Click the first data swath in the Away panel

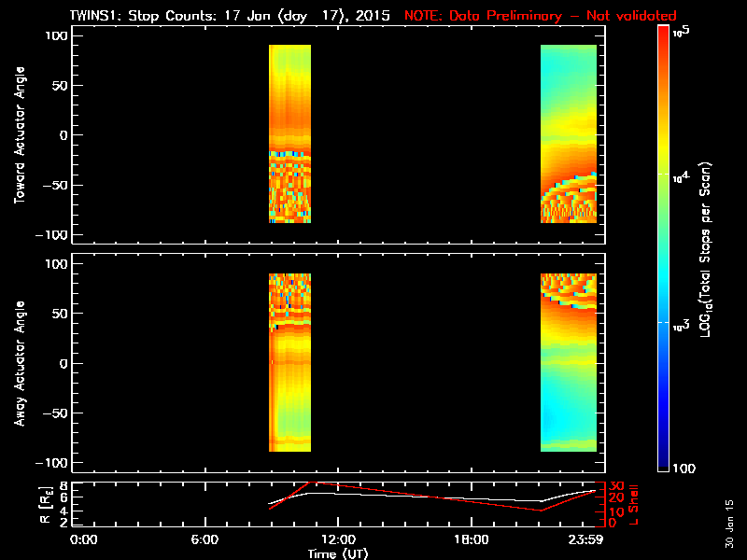coord(289,362)
